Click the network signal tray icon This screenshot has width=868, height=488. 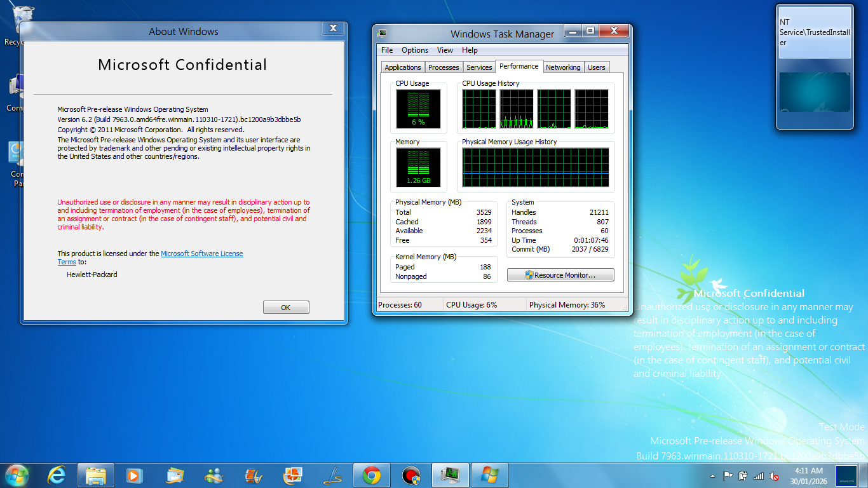(x=759, y=476)
